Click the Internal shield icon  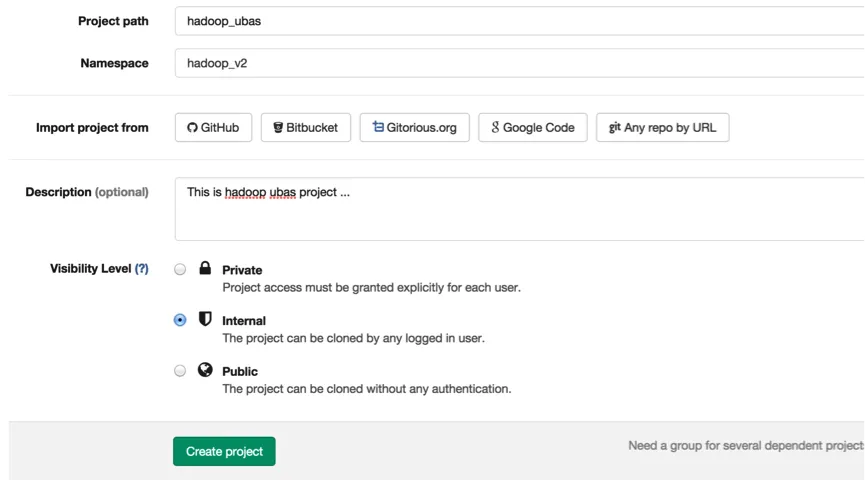click(x=205, y=319)
